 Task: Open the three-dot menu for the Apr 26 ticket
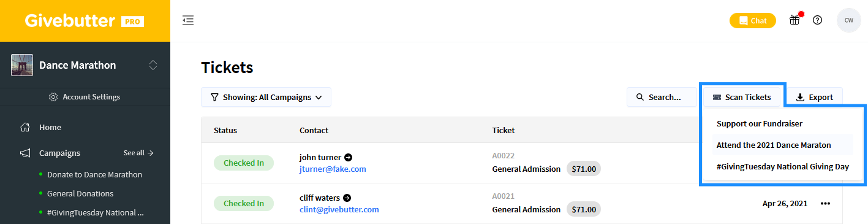pyautogui.click(x=825, y=204)
